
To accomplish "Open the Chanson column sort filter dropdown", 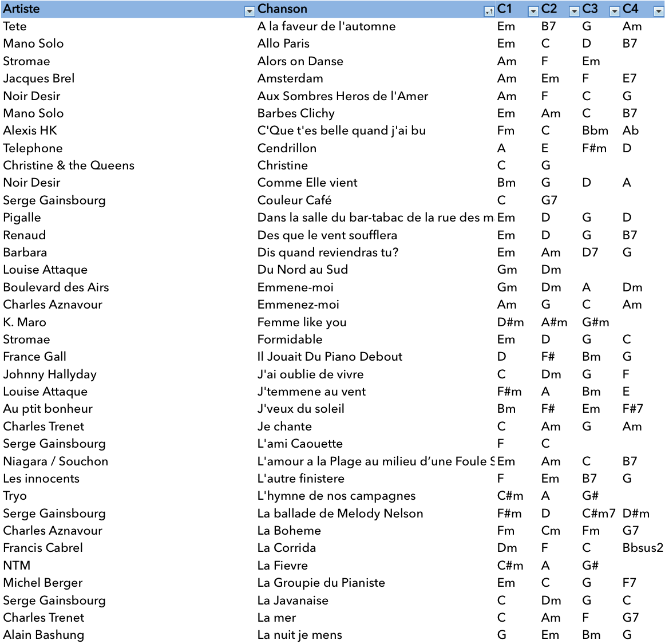I will click(x=489, y=11).
